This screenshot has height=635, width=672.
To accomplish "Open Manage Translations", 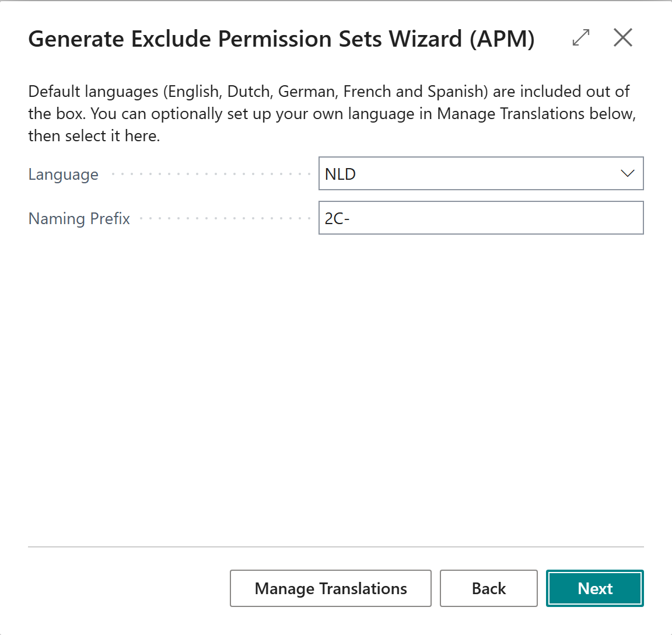I will tap(330, 588).
